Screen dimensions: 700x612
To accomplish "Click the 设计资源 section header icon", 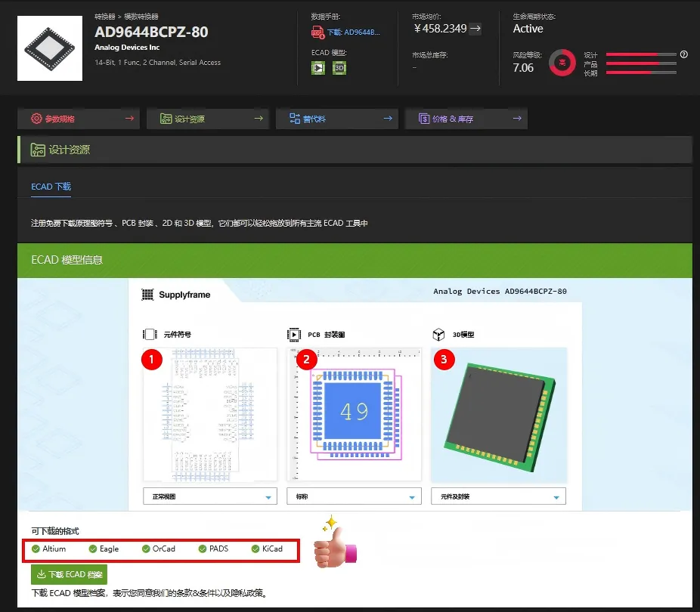I will [38, 150].
